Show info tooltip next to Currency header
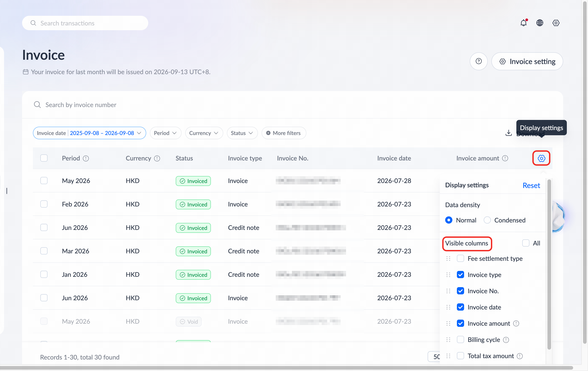 pyautogui.click(x=157, y=158)
